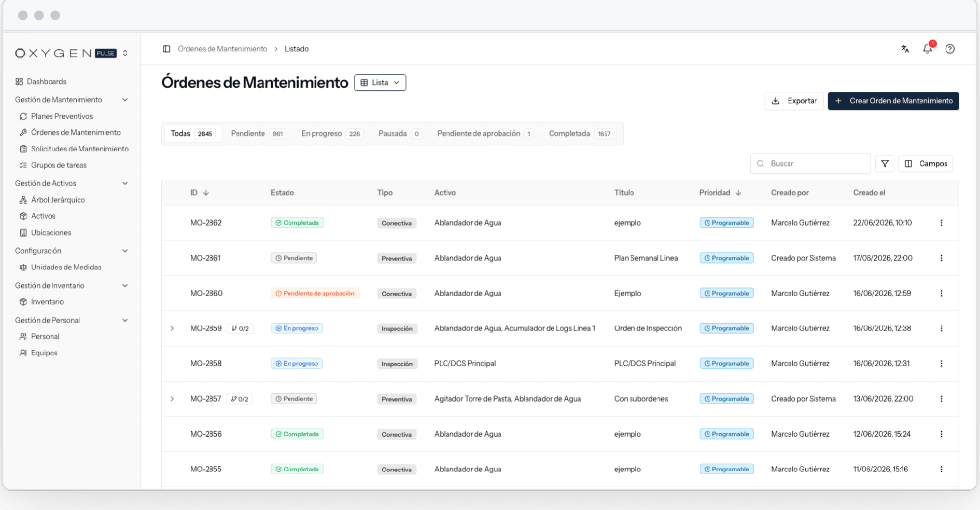
Task: Toggle sidebar panel icon beside breadcrumb
Action: click(166, 49)
